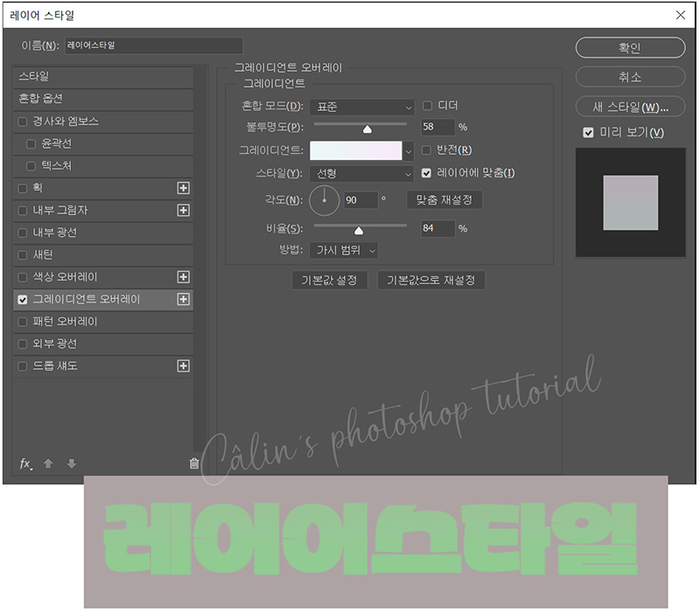Open the fx effects menu icon
The image size is (700, 613).
tap(25, 464)
